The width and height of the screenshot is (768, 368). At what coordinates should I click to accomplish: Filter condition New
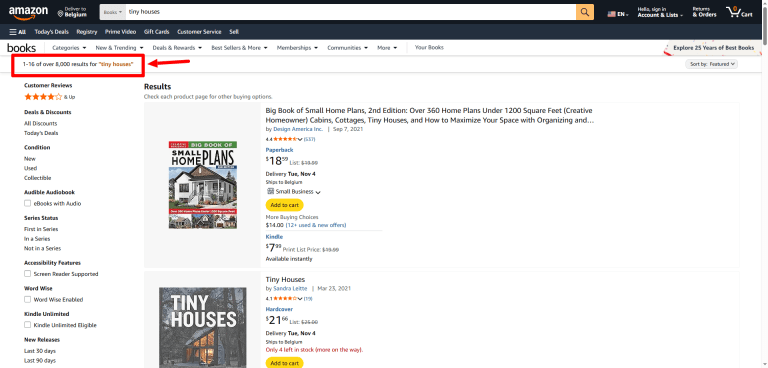click(x=30, y=159)
